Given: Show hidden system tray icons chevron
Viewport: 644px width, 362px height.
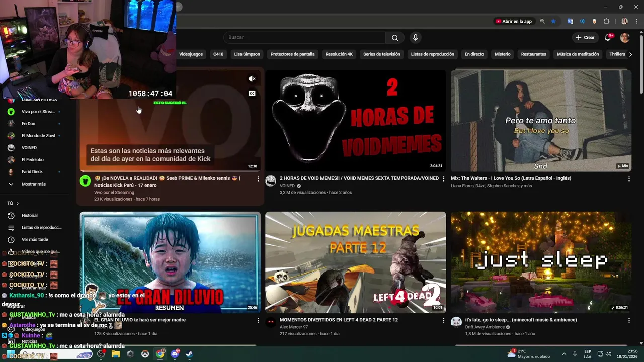Looking at the screenshot, I should coord(563,354).
